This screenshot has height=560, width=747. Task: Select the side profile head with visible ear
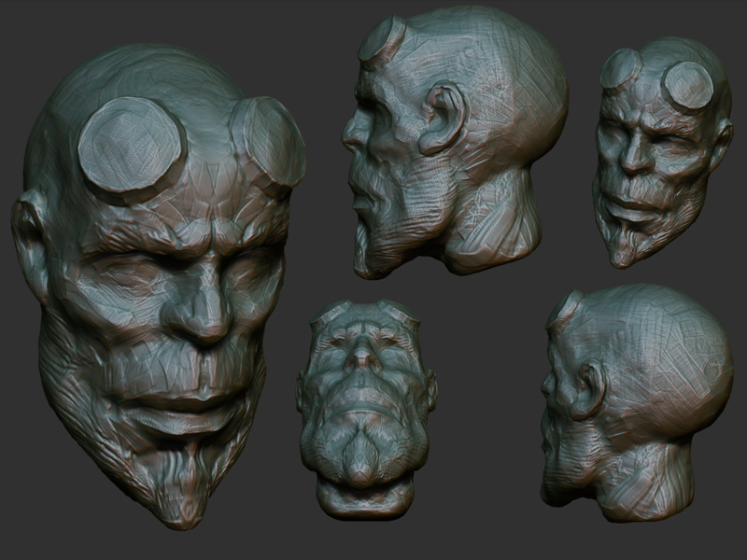[x=455, y=142]
